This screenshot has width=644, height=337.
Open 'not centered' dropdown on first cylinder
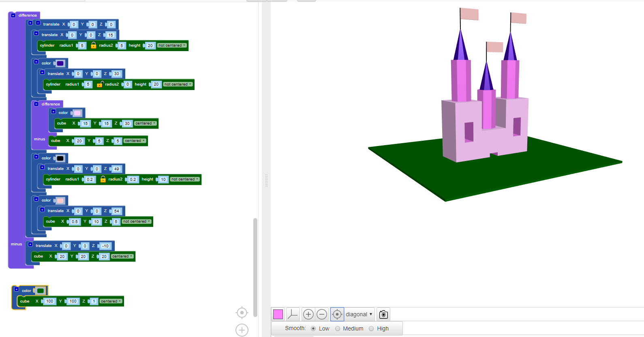172,45
